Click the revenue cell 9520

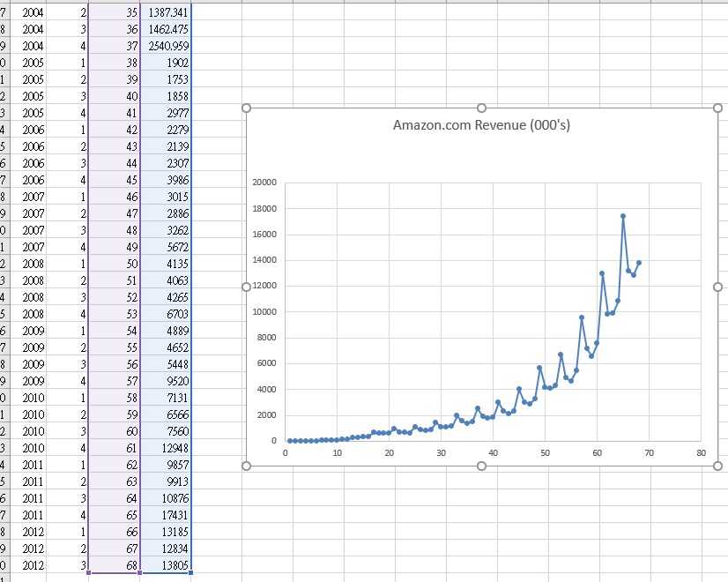tap(166, 381)
